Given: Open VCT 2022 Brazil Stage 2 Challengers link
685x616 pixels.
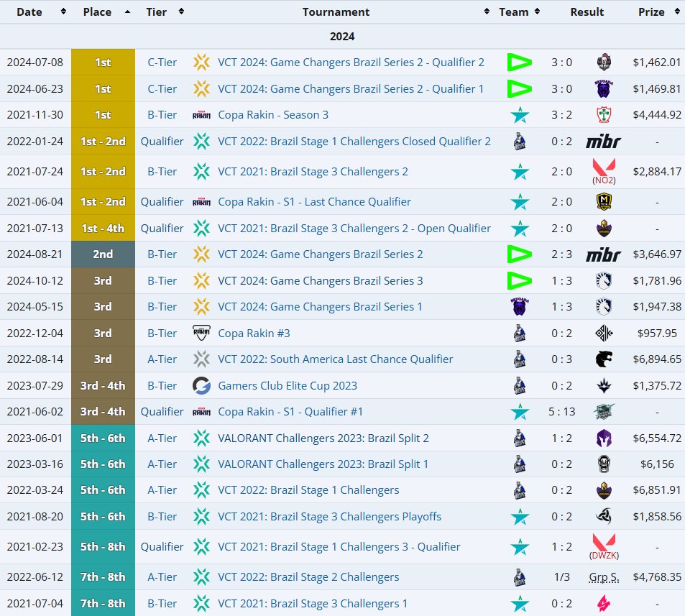Looking at the screenshot, I should coord(308,577).
